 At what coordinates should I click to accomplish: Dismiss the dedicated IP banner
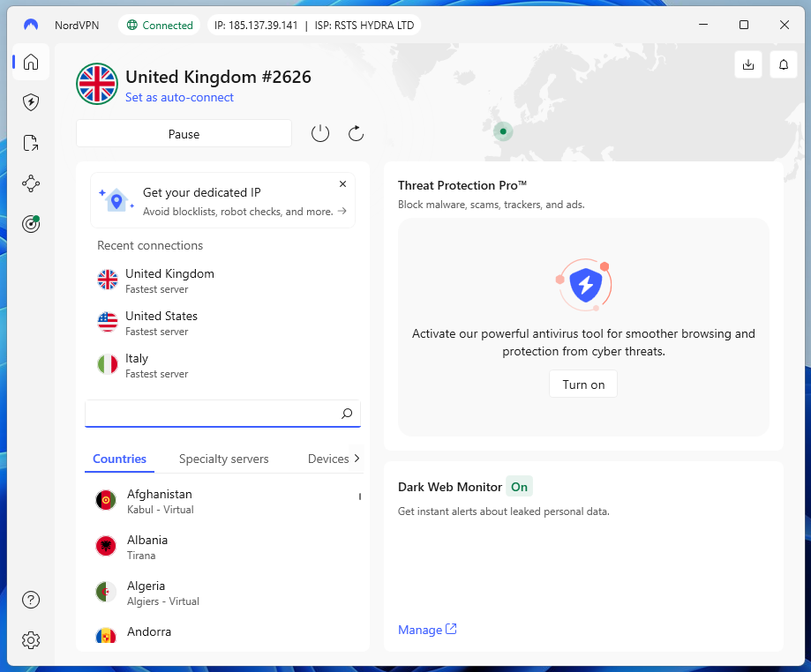coord(342,184)
